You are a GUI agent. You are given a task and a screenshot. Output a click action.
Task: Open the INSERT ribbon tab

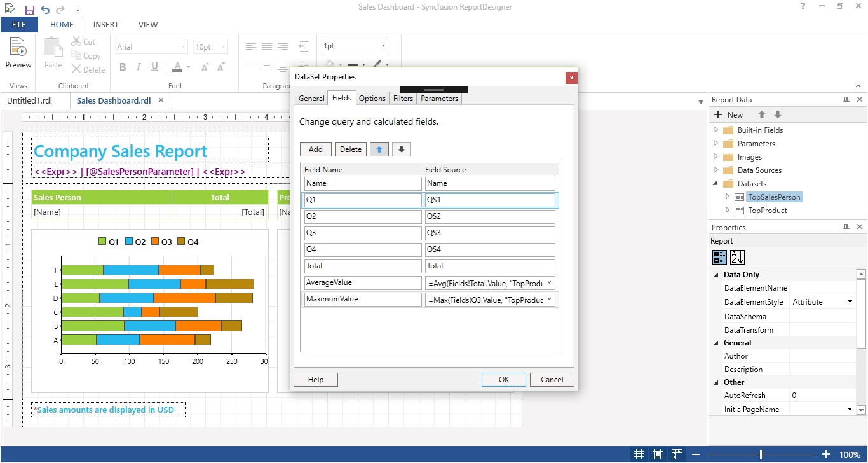[105, 25]
